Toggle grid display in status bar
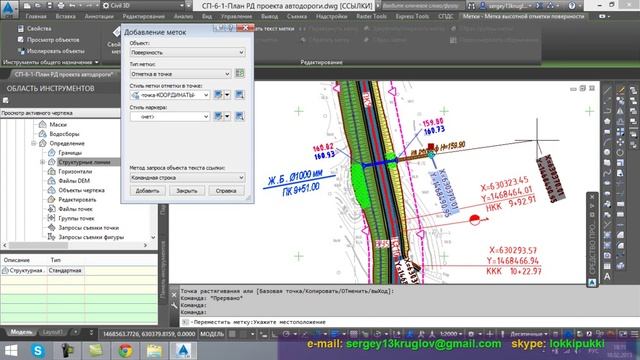The width and height of the screenshot is (640, 360). [232, 334]
